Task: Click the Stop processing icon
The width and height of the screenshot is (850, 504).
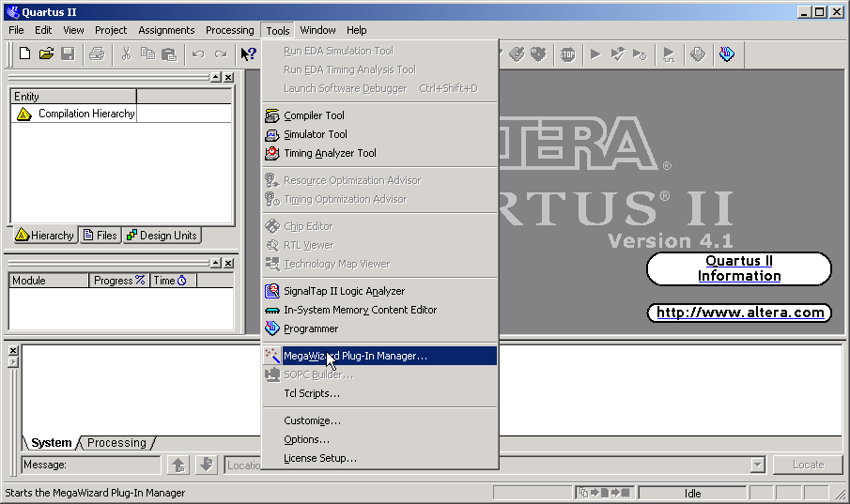Action: click(567, 53)
